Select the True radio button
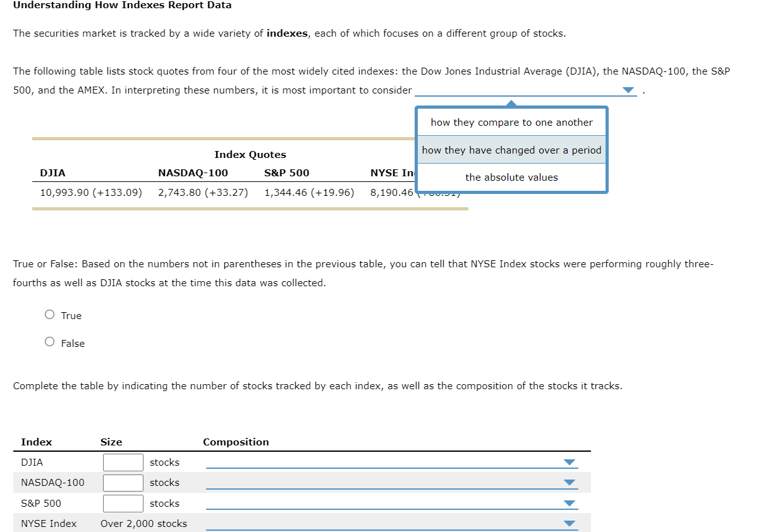 pos(49,315)
